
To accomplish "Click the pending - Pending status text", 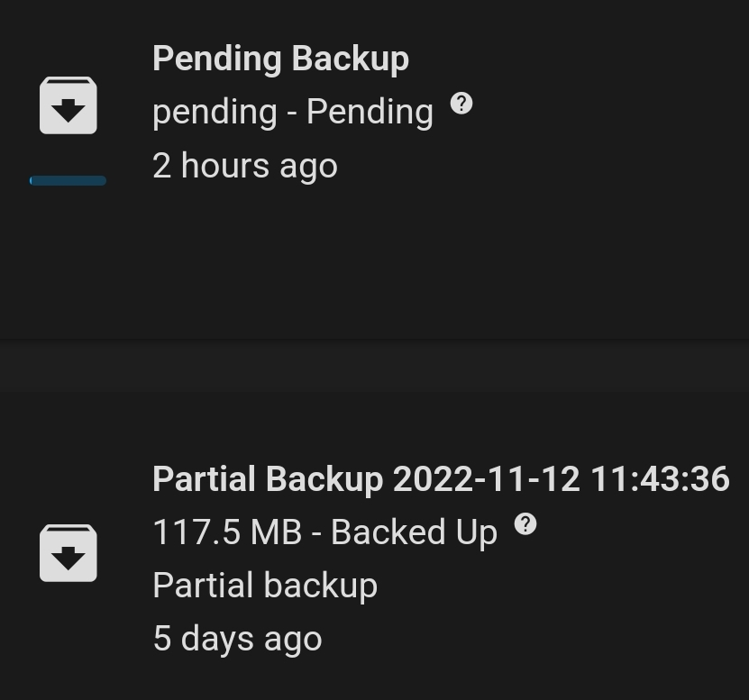I will [292, 111].
